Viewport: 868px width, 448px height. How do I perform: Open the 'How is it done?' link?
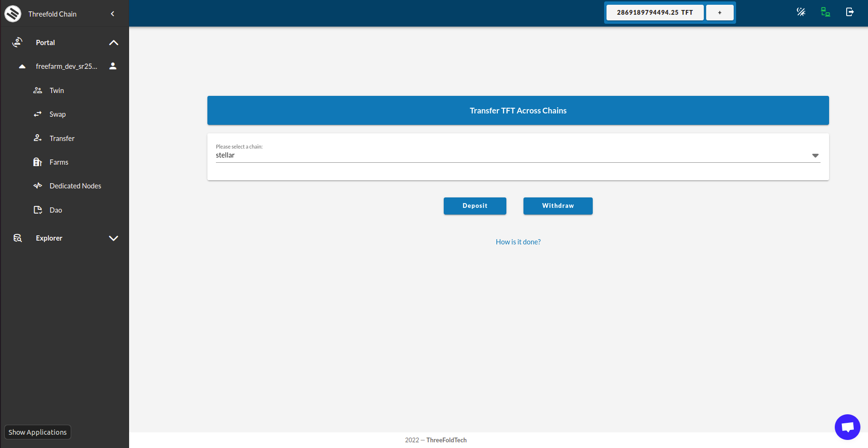pyautogui.click(x=518, y=242)
